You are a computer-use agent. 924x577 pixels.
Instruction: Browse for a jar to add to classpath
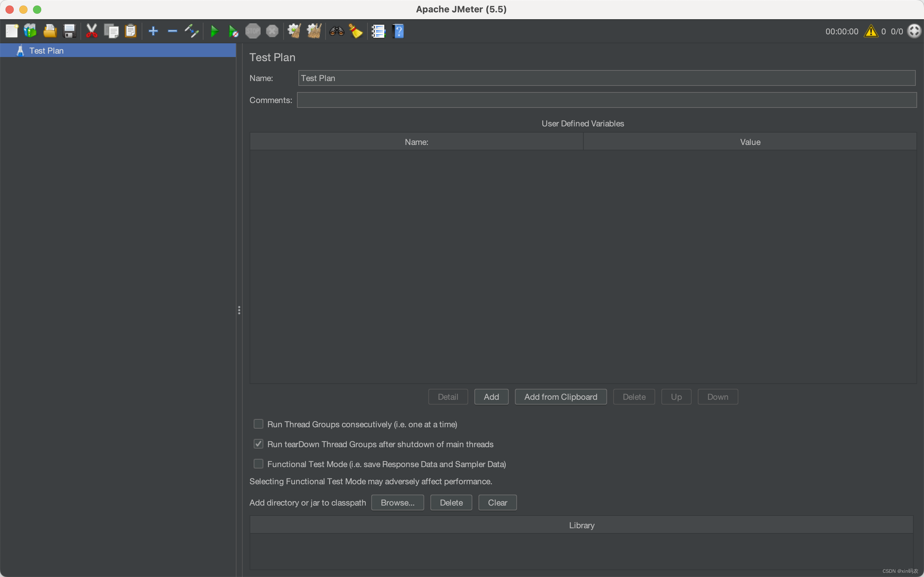(x=397, y=502)
